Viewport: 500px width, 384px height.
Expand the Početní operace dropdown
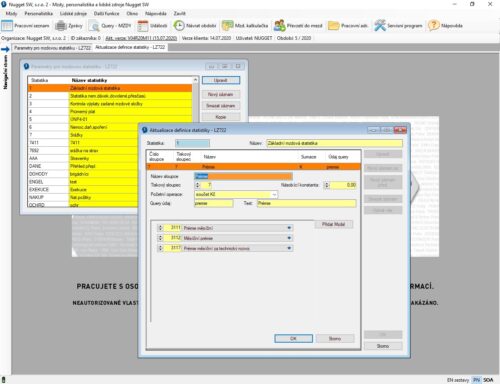274,194
